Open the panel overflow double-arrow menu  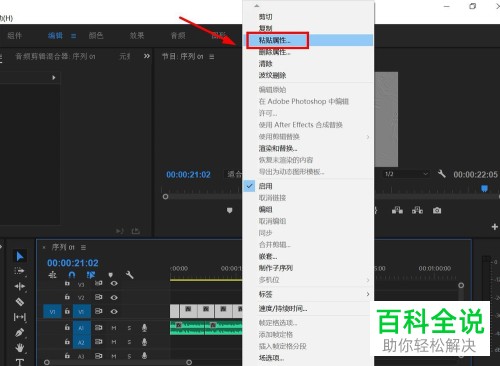147,56
